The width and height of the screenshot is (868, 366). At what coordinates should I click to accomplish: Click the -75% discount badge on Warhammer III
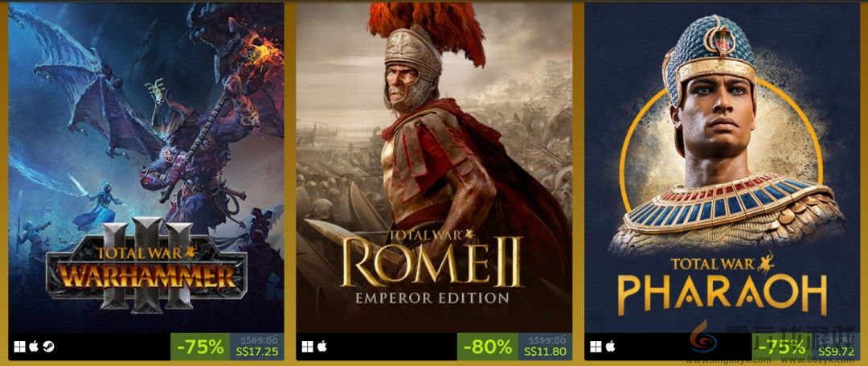pyautogui.click(x=200, y=347)
